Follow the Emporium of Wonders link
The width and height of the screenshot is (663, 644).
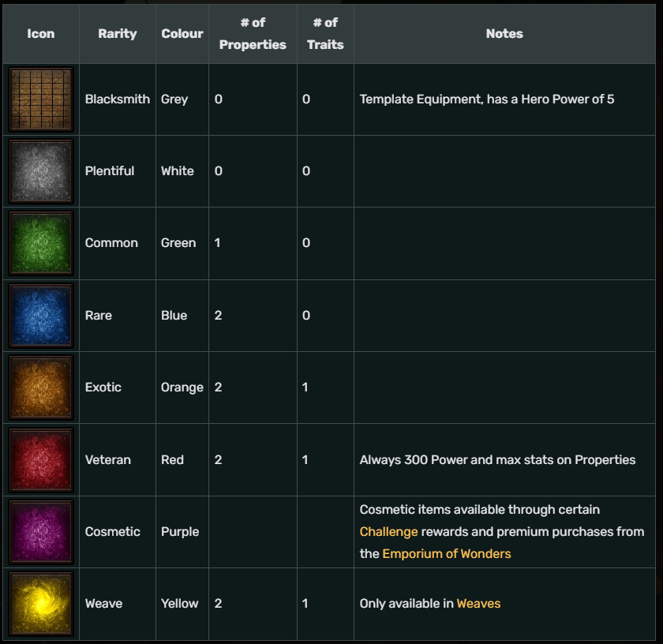[x=446, y=554]
